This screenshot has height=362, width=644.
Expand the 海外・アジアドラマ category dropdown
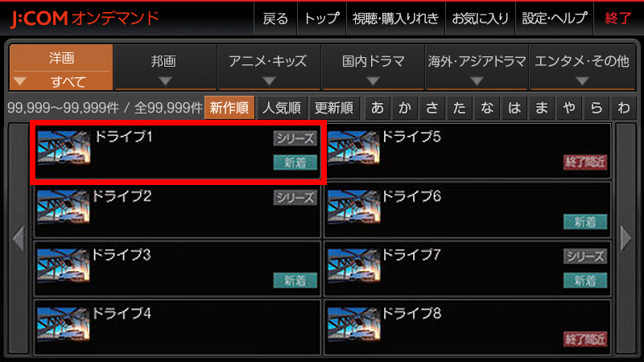tap(477, 81)
